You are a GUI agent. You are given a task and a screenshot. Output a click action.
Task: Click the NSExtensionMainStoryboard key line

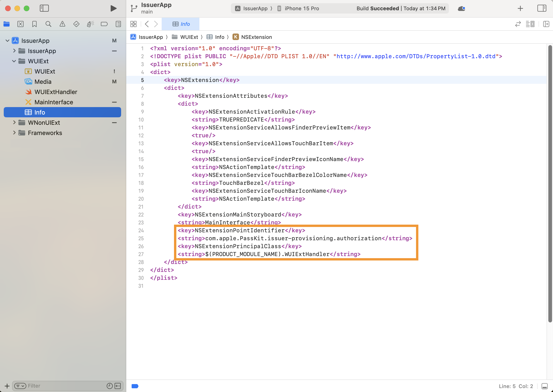click(x=239, y=214)
